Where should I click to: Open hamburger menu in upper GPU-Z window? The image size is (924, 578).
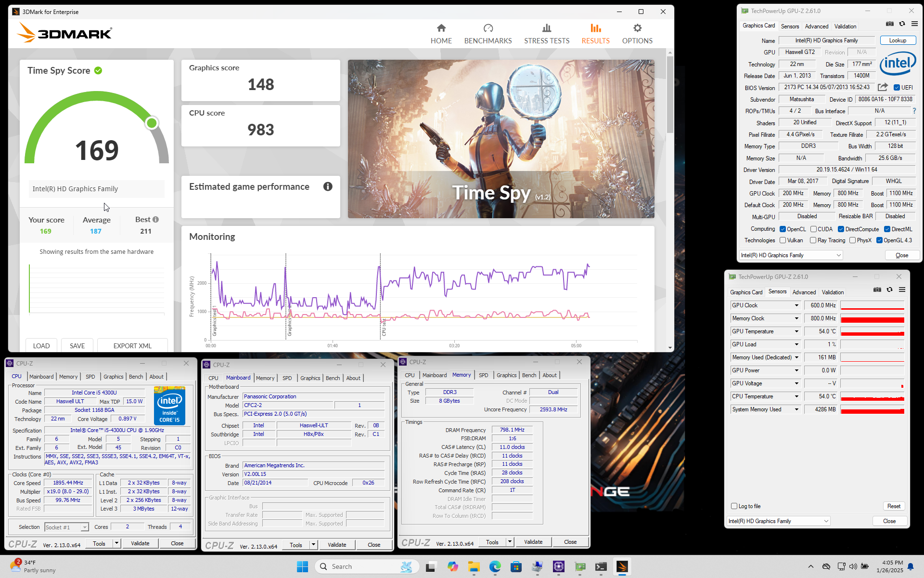click(914, 24)
